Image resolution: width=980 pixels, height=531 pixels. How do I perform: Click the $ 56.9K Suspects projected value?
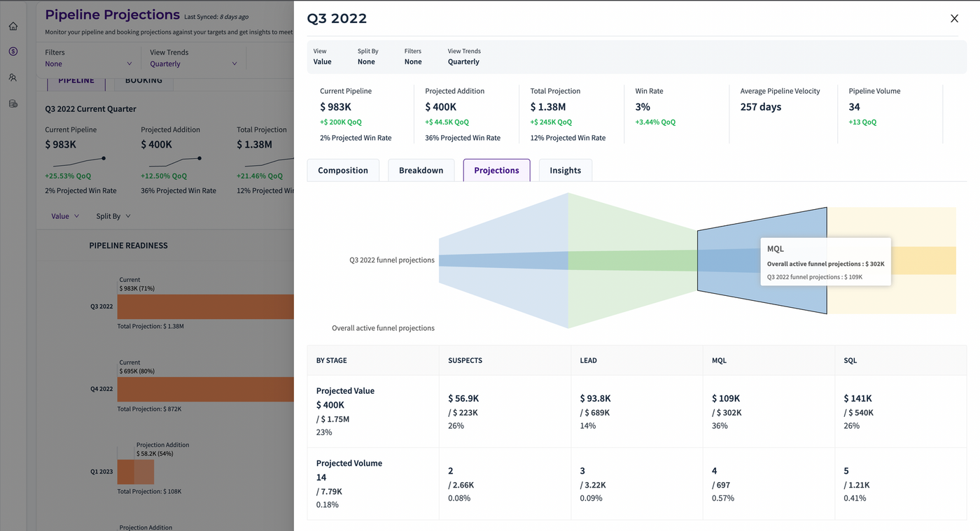tap(463, 398)
